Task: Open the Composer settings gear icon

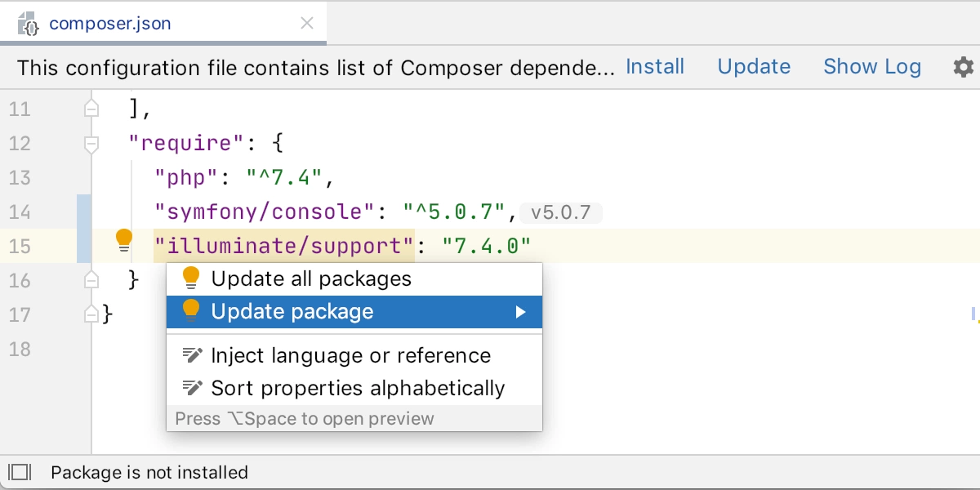Action: point(964,67)
